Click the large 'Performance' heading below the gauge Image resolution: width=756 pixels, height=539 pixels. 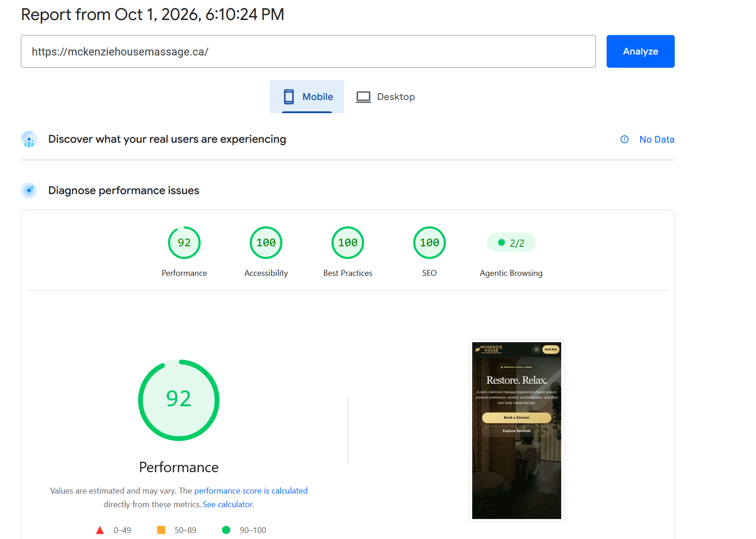pos(179,467)
